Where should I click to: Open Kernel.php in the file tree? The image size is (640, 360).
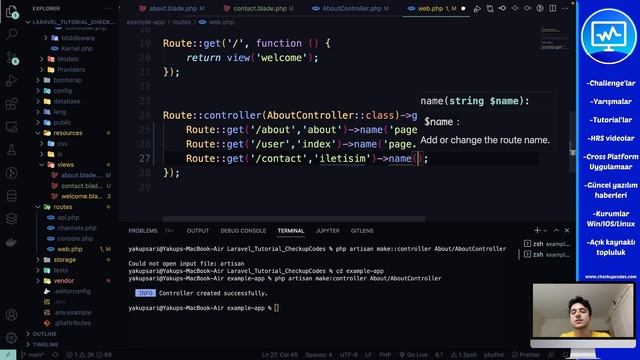click(77, 49)
